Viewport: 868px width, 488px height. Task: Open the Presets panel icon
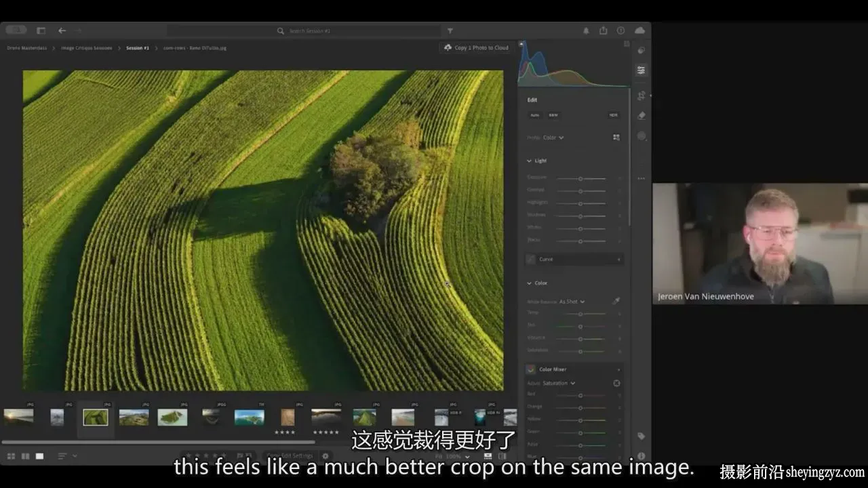(641, 50)
